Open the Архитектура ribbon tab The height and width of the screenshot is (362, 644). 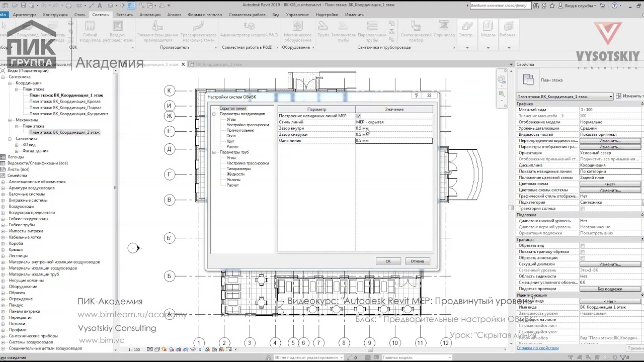tap(24, 15)
